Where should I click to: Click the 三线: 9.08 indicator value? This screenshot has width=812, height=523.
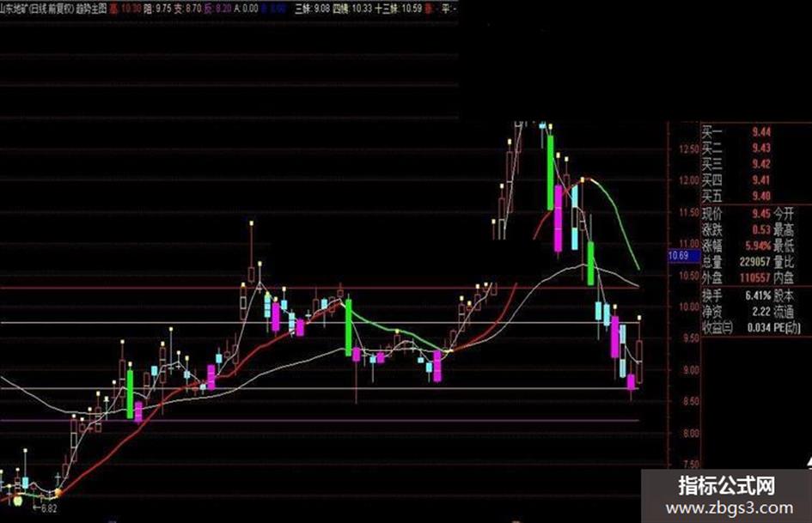pyautogui.click(x=313, y=9)
